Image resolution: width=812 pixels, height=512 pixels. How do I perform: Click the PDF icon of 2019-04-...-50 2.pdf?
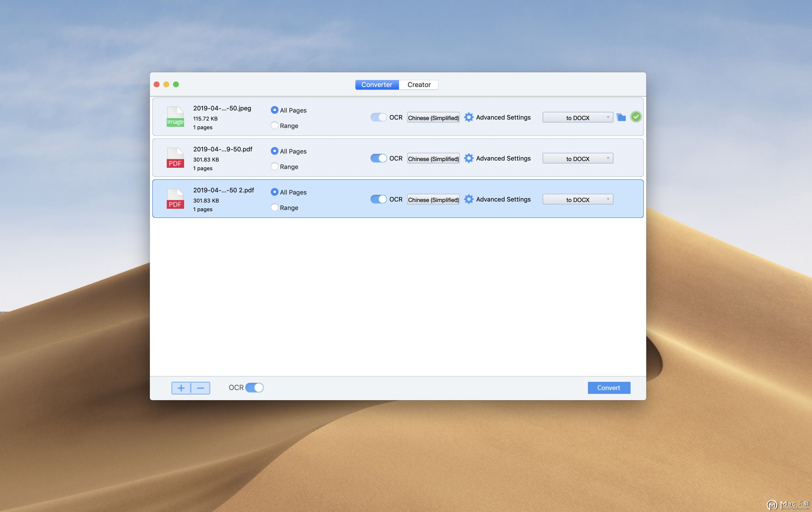(x=175, y=199)
